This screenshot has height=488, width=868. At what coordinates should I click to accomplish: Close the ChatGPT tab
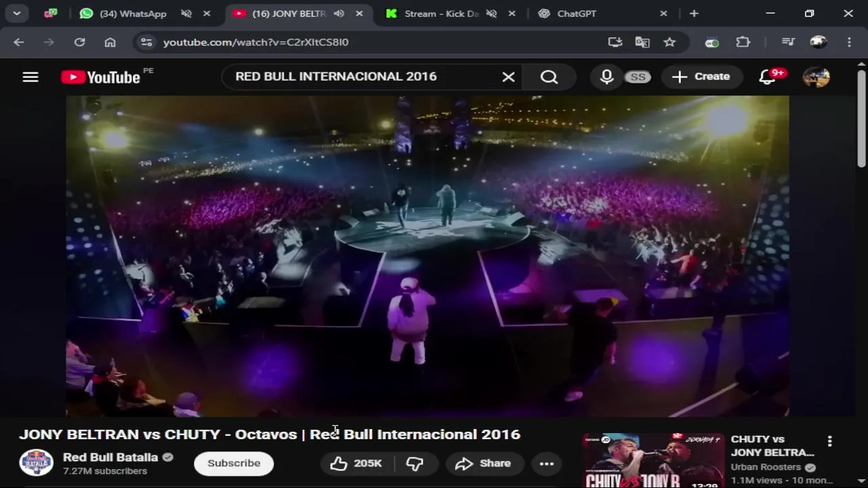click(663, 14)
